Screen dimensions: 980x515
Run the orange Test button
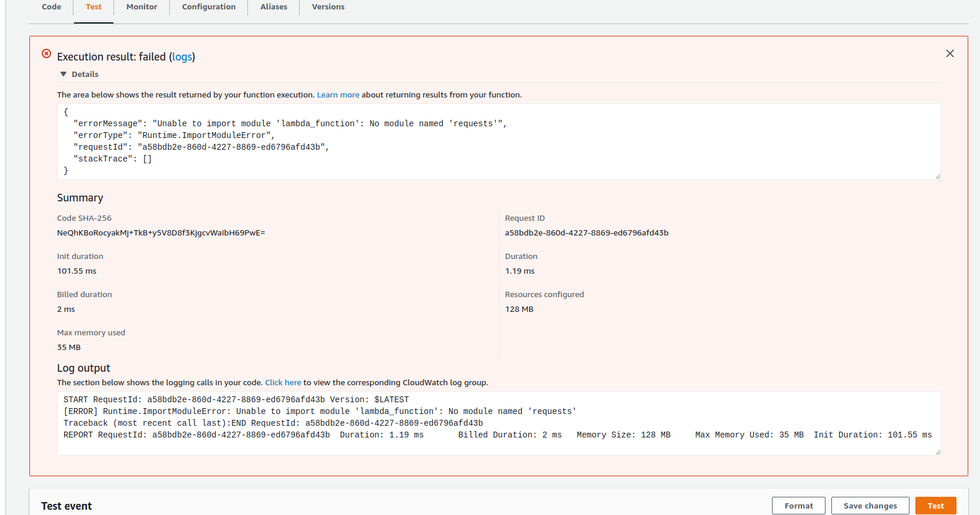coord(935,506)
